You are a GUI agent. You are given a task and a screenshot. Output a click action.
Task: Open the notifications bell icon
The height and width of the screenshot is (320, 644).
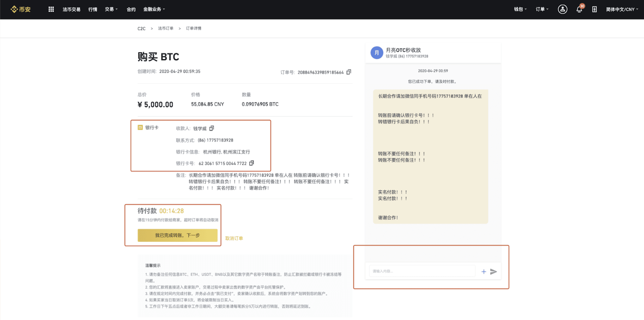pyautogui.click(x=579, y=9)
